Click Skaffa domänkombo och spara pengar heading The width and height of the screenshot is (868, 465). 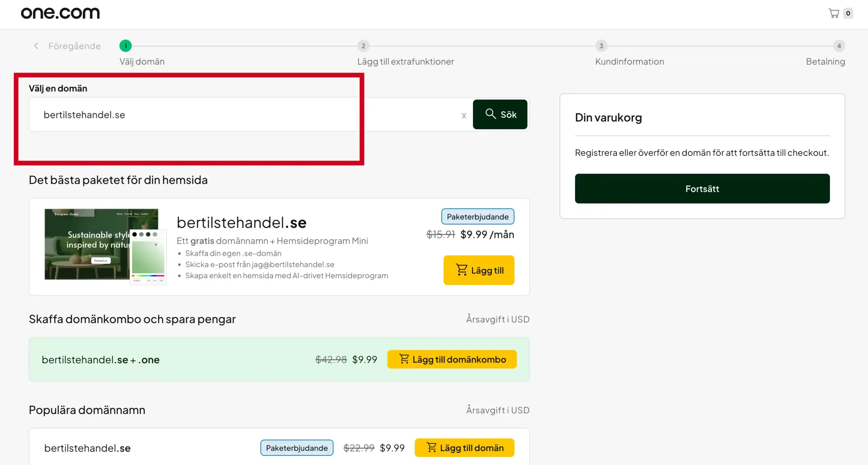(x=132, y=319)
